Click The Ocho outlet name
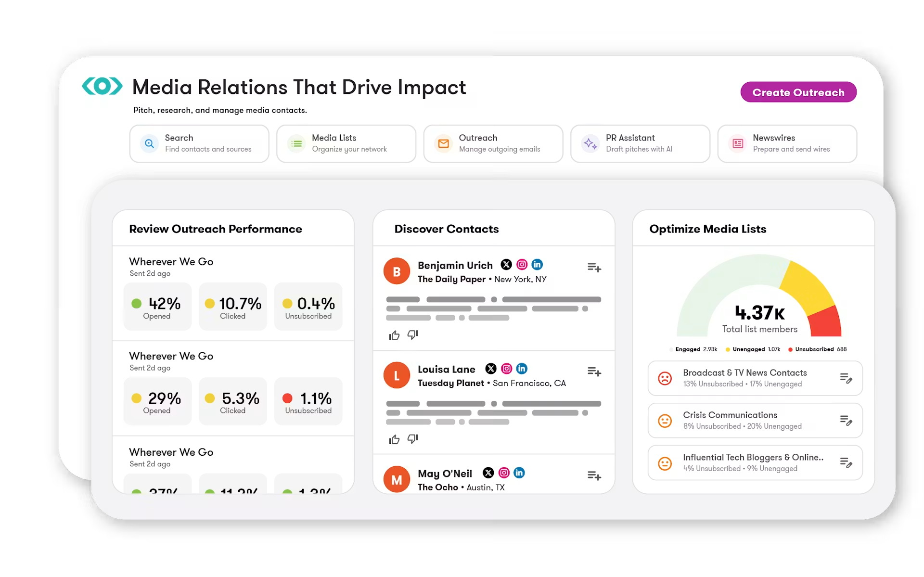This screenshot has width=924, height=577. click(438, 487)
